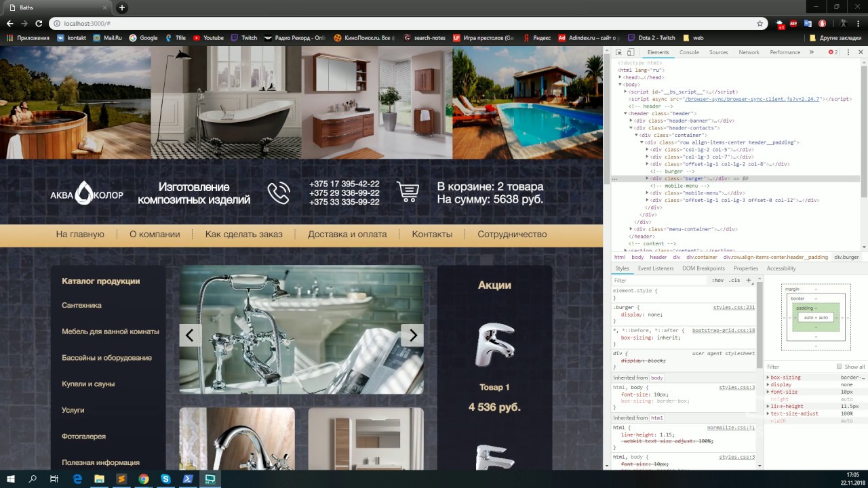Select the Elements tab
Viewport: 868px width, 488px height.
pyautogui.click(x=658, y=52)
